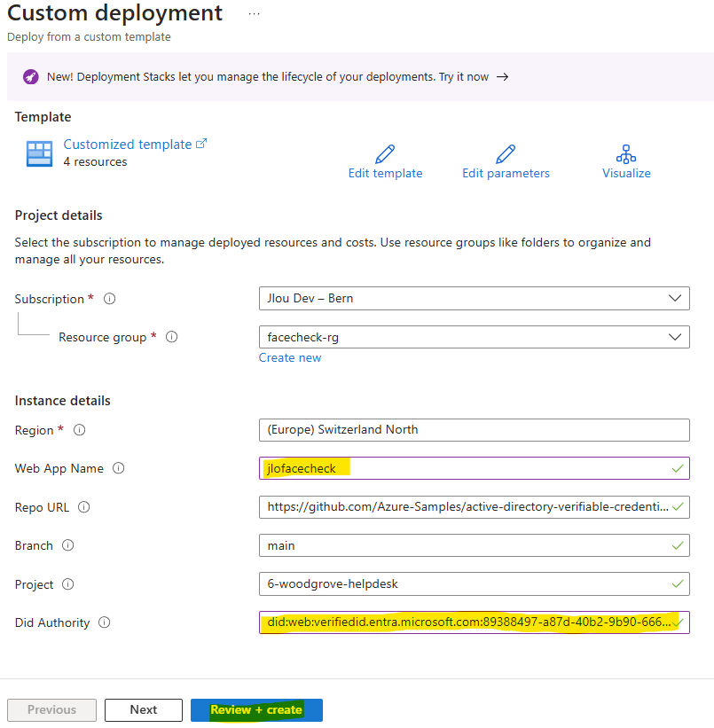The image size is (714, 728).
Task: Show info tooltip for Project
Action: tap(67, 584)
